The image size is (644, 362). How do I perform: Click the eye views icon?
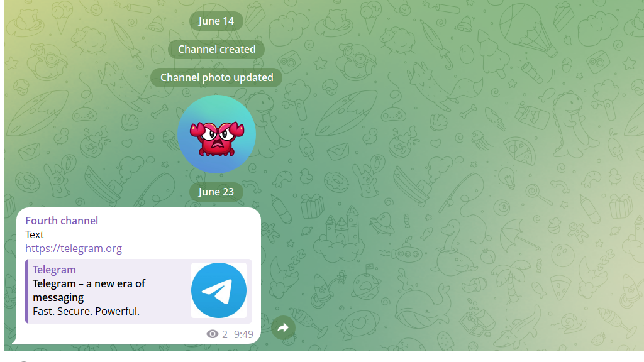click(213, 334)
